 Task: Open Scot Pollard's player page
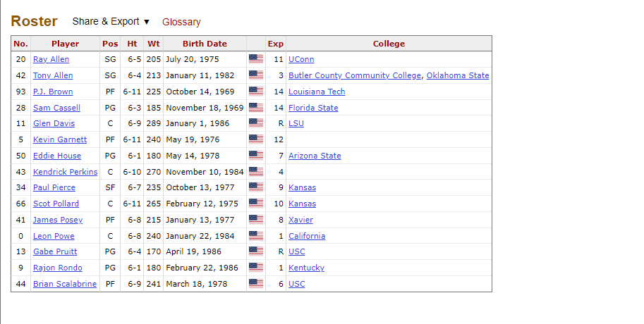click(x=56, y=204)
